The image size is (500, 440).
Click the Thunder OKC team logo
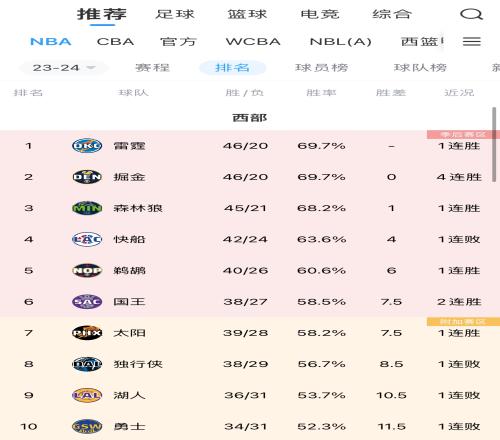87,146
